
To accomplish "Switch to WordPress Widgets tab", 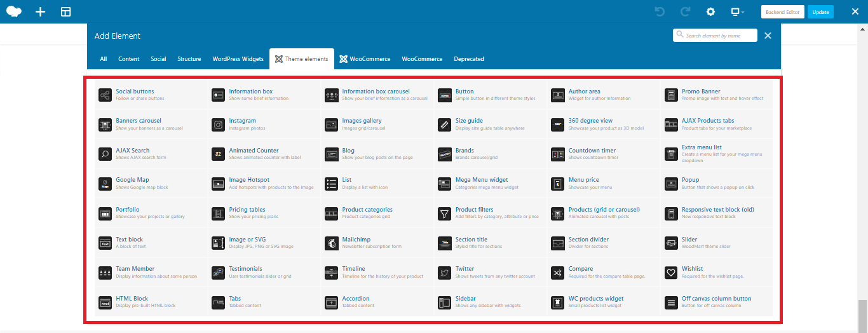I will point(238,59).
